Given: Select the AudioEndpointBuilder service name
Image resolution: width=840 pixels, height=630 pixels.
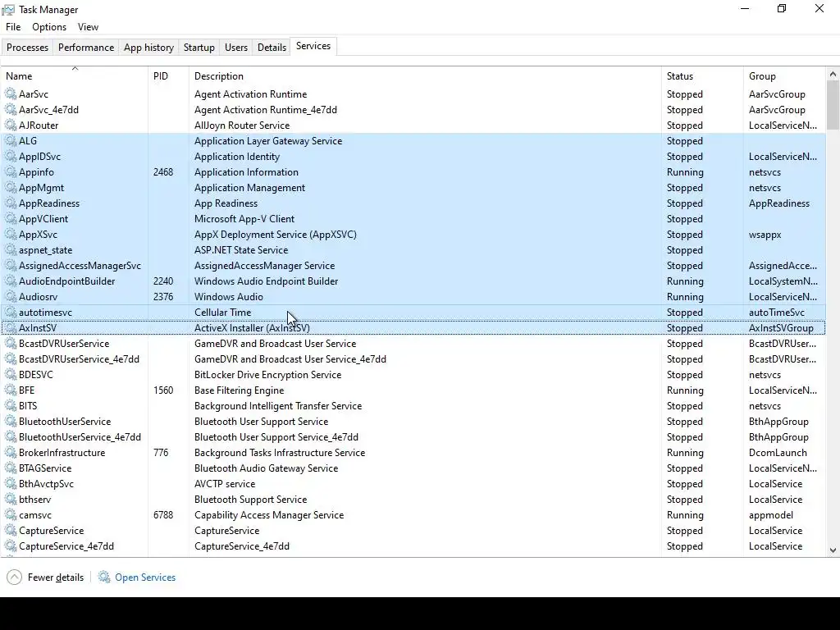Looking at the screenshot, I should click(67, 281).
